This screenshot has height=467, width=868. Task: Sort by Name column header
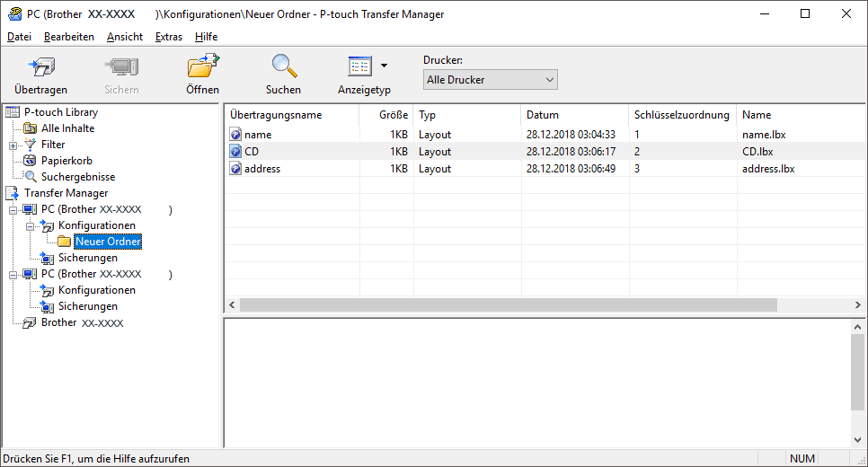[801, 115]
